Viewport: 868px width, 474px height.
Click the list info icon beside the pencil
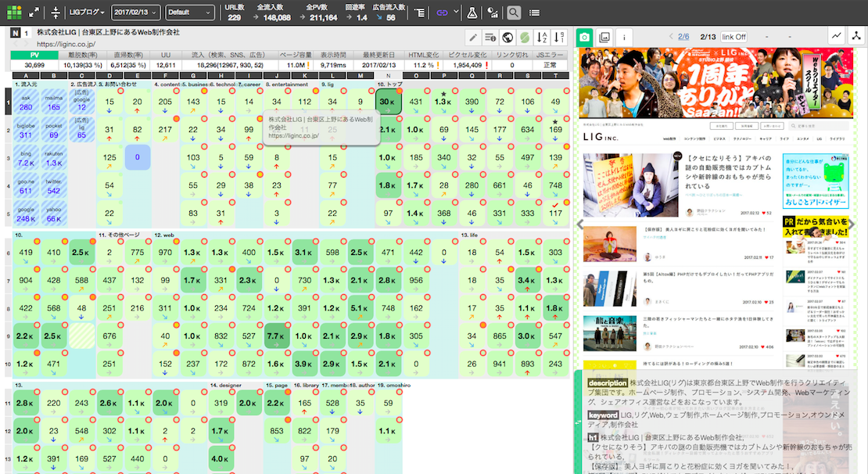tap(490, 38)
